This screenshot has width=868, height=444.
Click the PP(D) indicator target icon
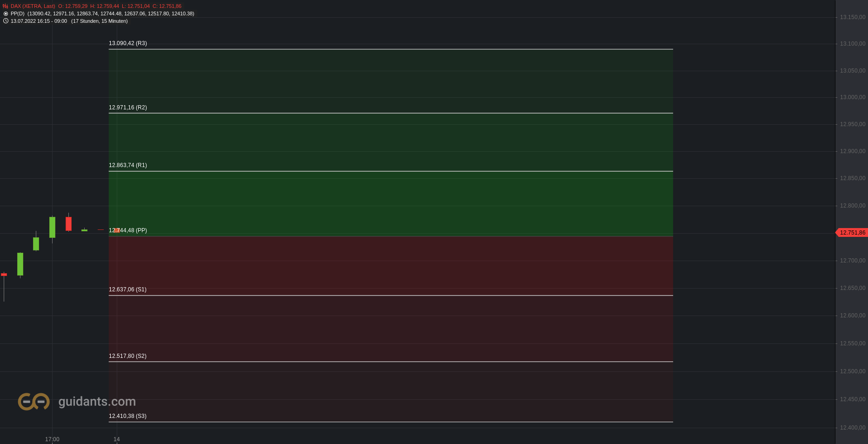[6, 13]
